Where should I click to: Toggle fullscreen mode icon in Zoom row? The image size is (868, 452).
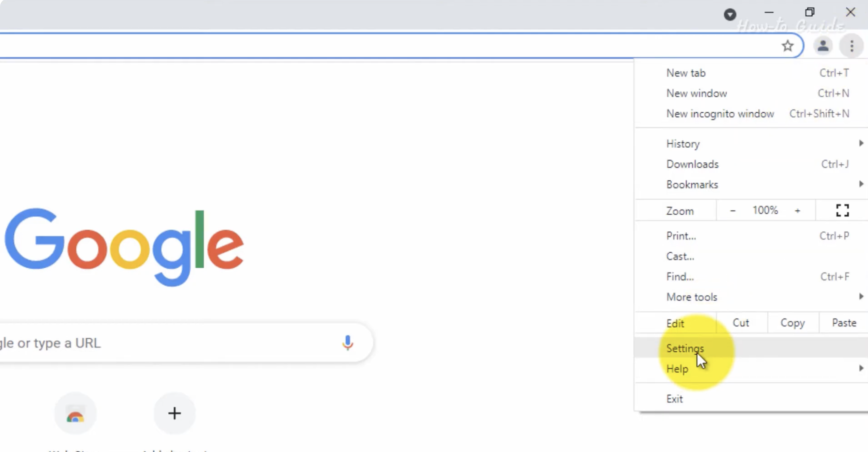click(842, 210)
